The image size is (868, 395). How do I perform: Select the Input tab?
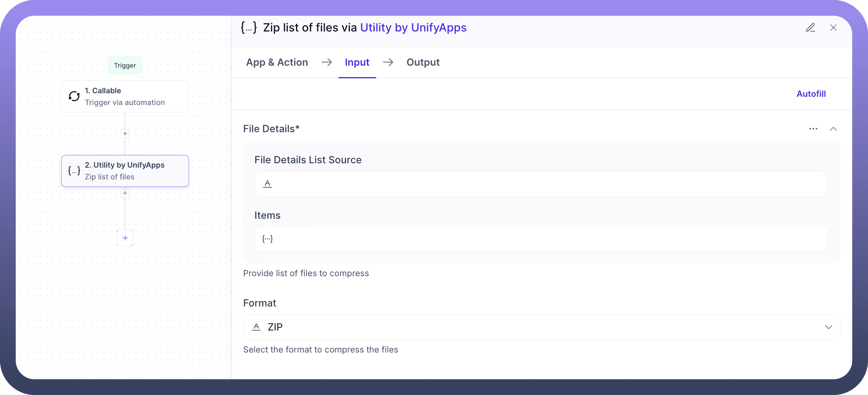click(357, 62)
